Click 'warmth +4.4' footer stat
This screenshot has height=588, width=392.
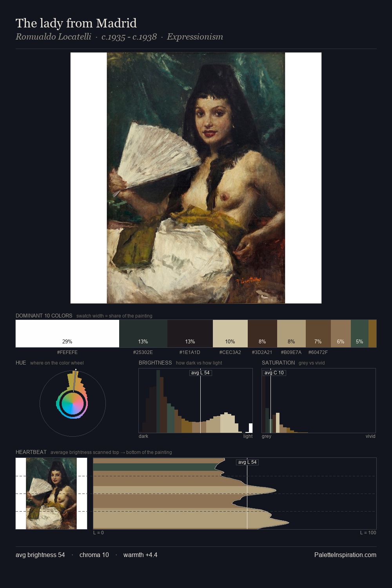click(140, 555)
